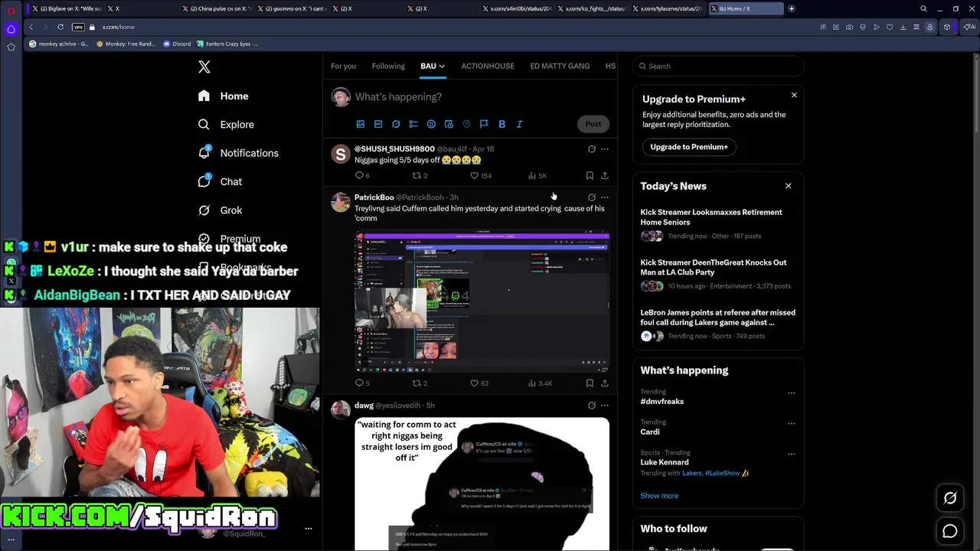This screenshot has height=551, width=980.
Task: Add a poll to the new post
Action: (413, 124)
